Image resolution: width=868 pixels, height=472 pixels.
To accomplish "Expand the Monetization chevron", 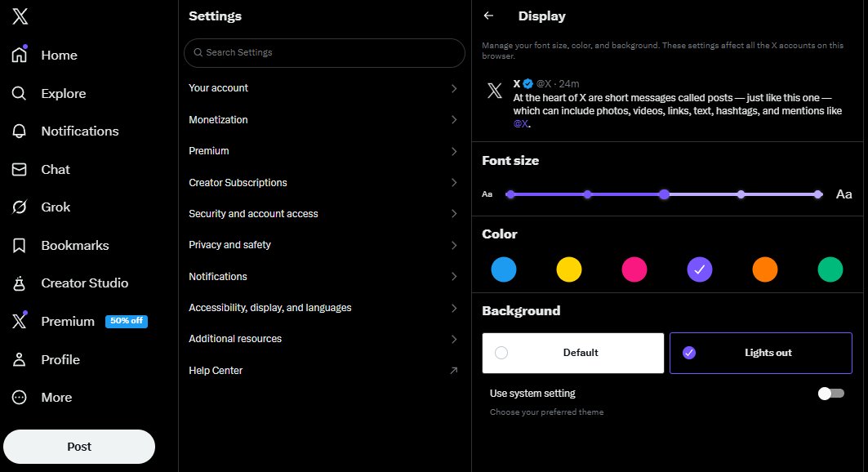I will pyautogui.click(x=454, y=119).
